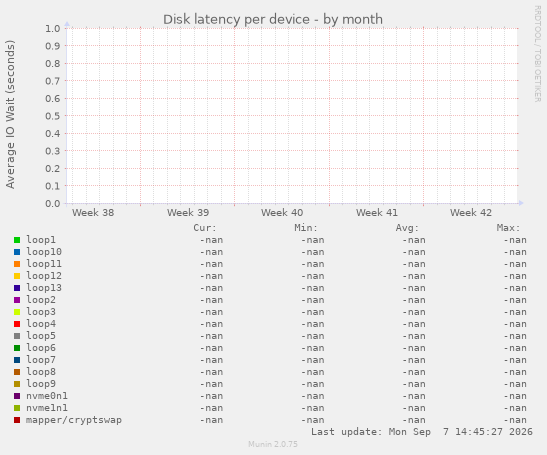Click the Week 40 axis label
Screen dimensions: 547x455
282,212
